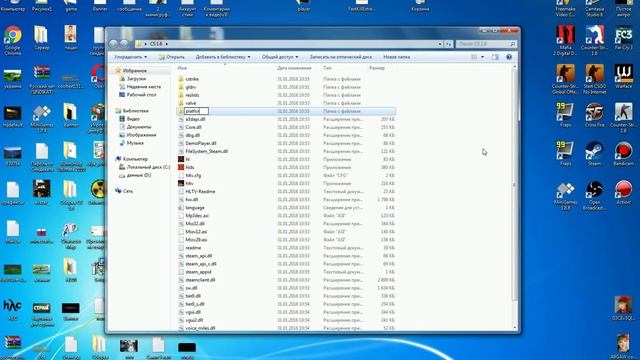Image resolution: width=640 pixels, height=360 pixels.
Task: Open the Cross Fire desktop shortcut
Action: pos(594,115)
